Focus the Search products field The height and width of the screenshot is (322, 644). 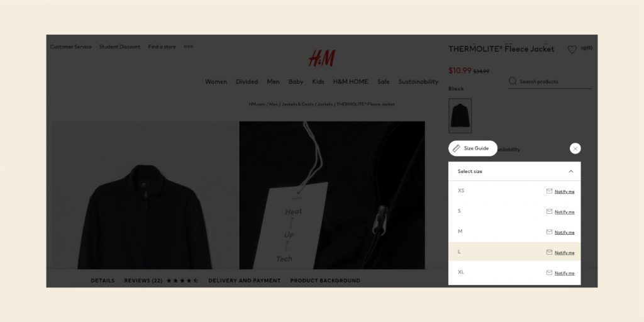point(550,81)
